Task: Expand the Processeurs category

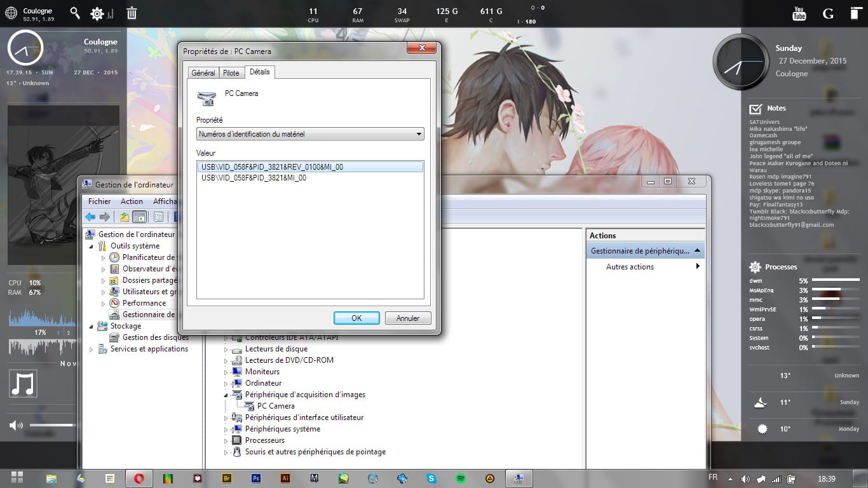Action: pyautogui.click(x=226, y=440)
